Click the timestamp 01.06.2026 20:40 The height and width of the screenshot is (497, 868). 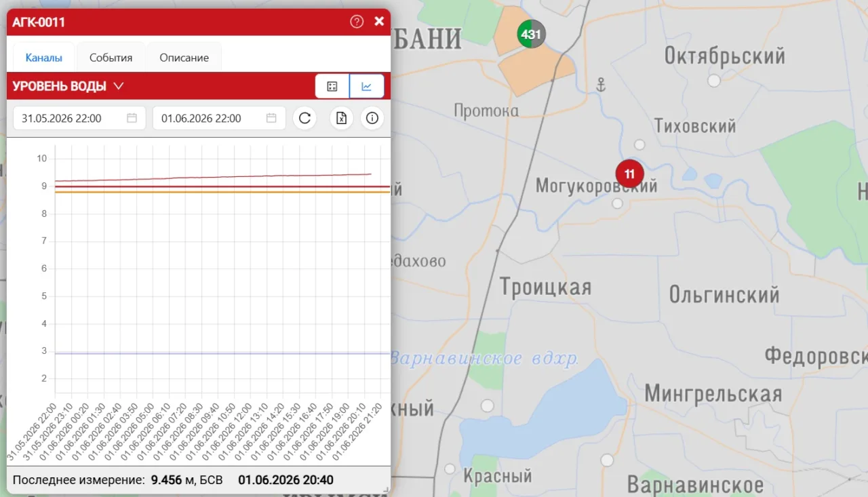pyautogui.click(x=285, y=480)
